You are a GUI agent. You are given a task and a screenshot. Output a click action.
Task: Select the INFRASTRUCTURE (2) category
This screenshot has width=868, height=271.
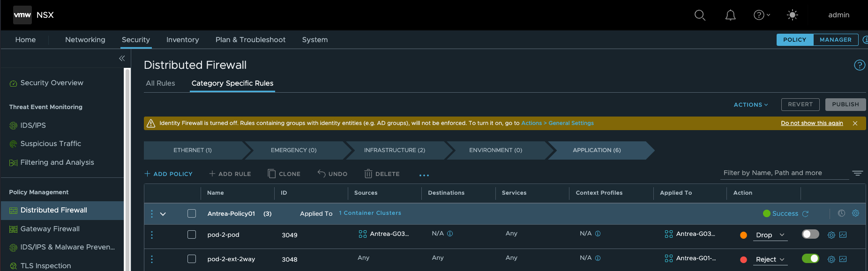click(395, 150)
